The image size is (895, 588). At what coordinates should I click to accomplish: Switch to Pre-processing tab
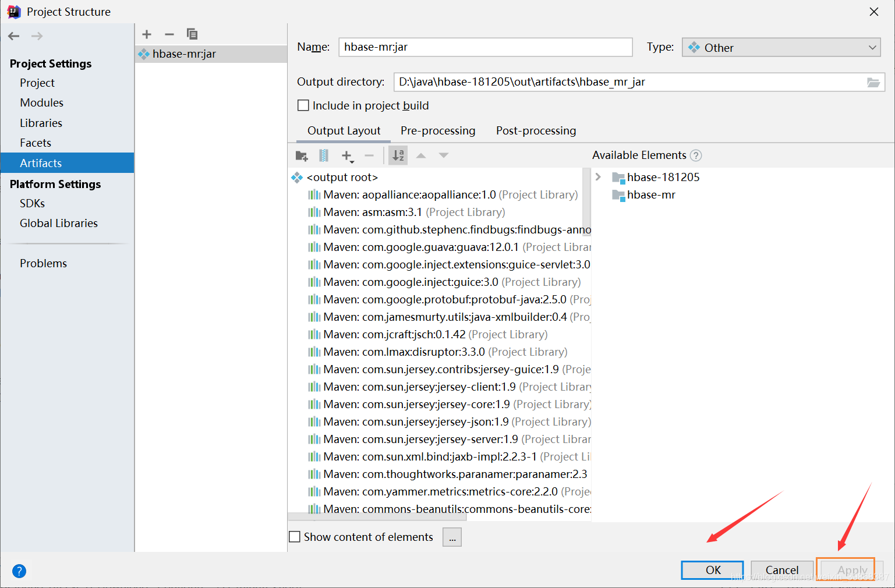(438, 130)
